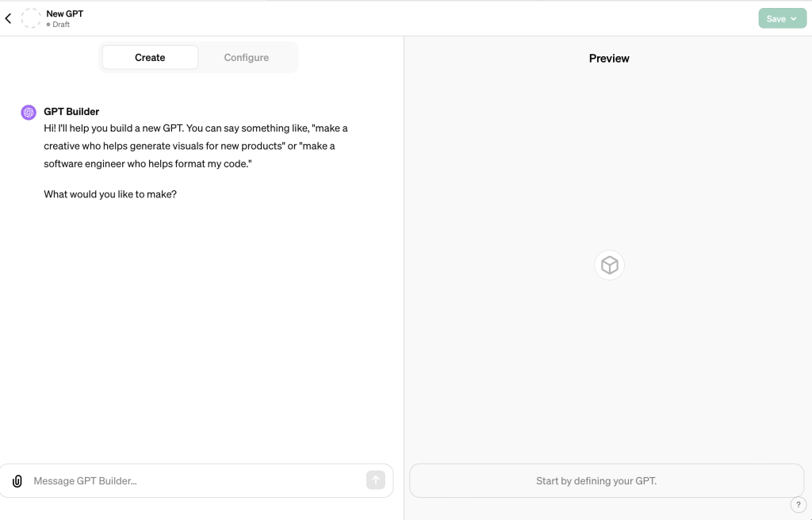Select the Create tab

150,58
